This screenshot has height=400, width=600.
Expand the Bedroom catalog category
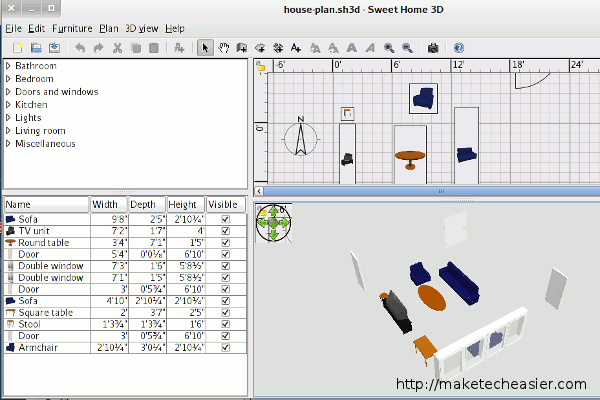coord(8,79)
